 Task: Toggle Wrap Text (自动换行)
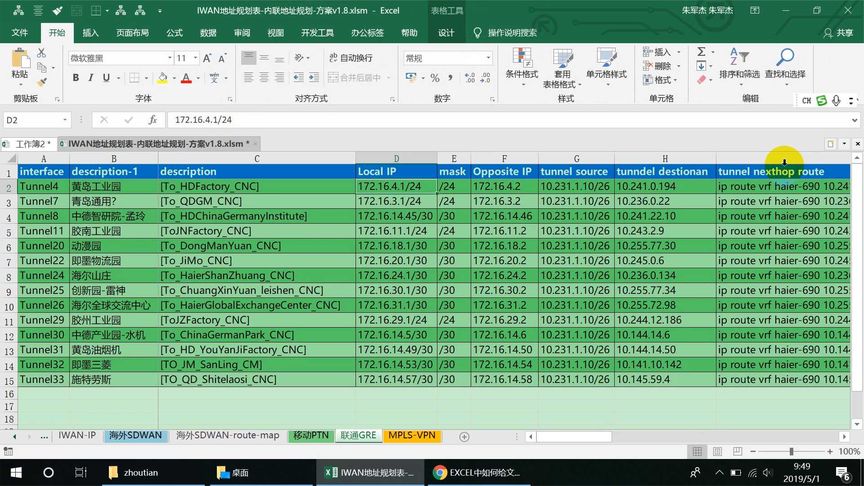(x=351, y=57)
